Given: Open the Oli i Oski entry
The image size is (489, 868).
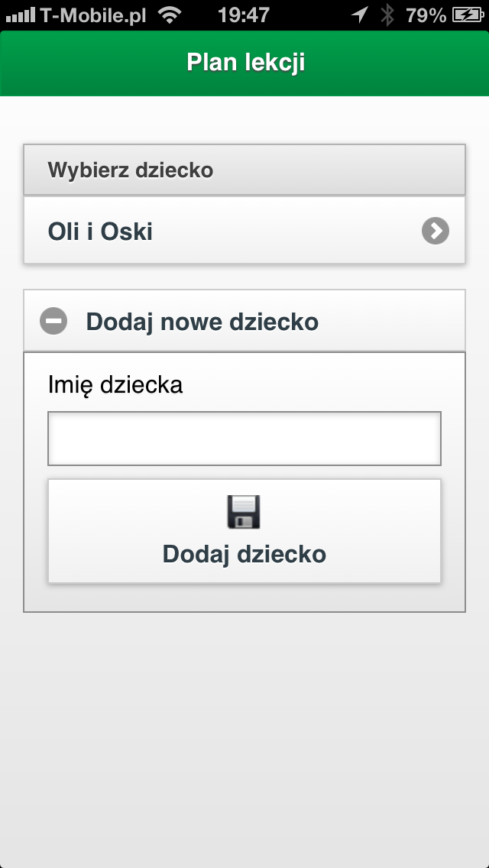Looking at the screenshot, I should point(244,230).
